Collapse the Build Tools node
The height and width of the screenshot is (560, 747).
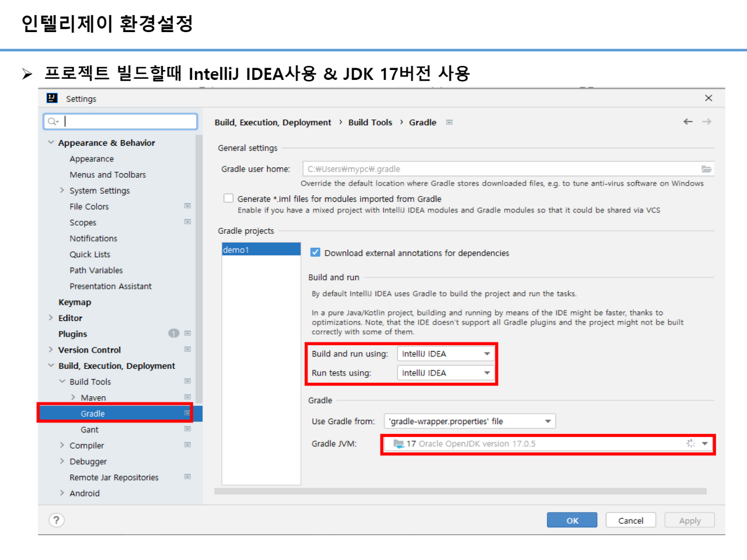tap(62, 381)
